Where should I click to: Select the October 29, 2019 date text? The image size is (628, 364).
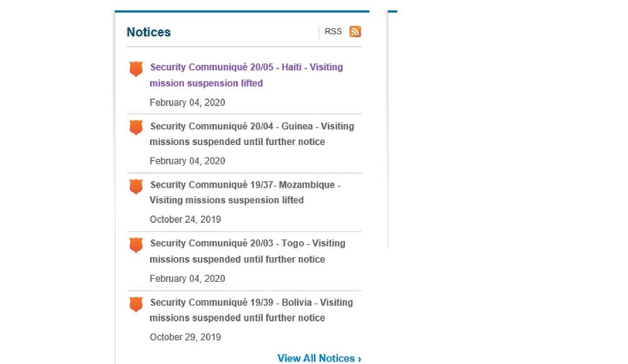point(185,337)
